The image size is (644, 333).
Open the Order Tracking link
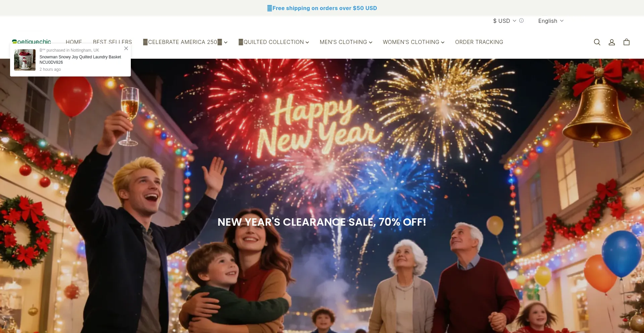tap(479, 42)
